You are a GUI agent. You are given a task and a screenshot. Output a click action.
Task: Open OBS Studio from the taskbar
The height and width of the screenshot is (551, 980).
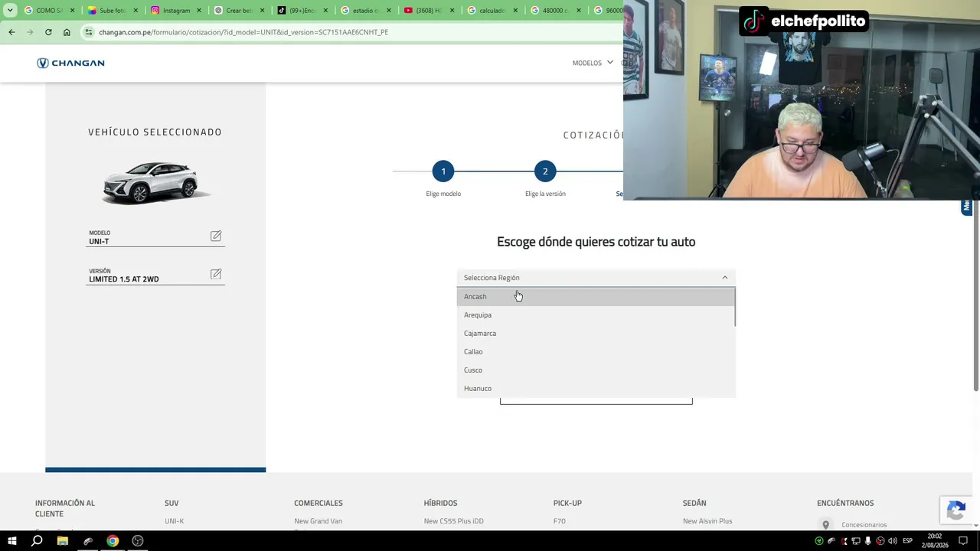tap(138, 541)
